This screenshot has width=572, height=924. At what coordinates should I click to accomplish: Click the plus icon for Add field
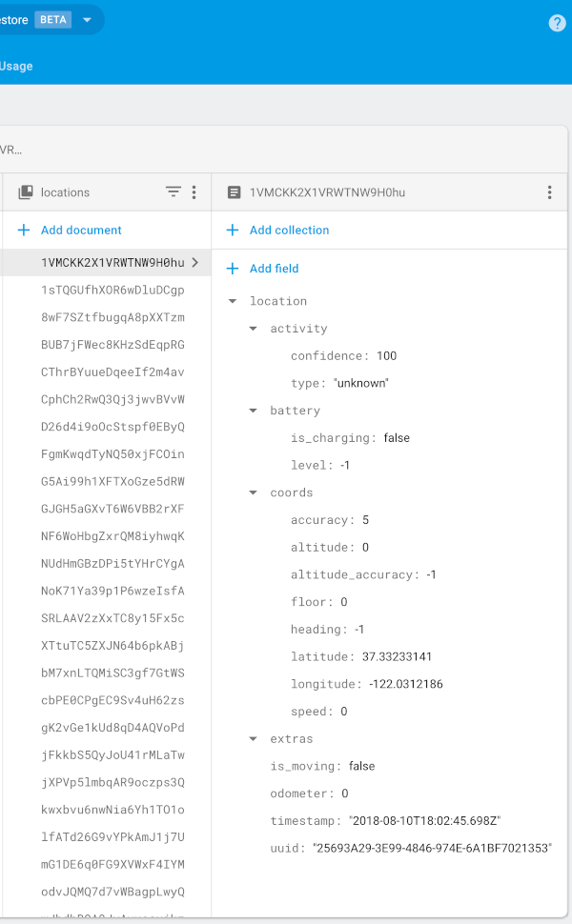(233, 268)
